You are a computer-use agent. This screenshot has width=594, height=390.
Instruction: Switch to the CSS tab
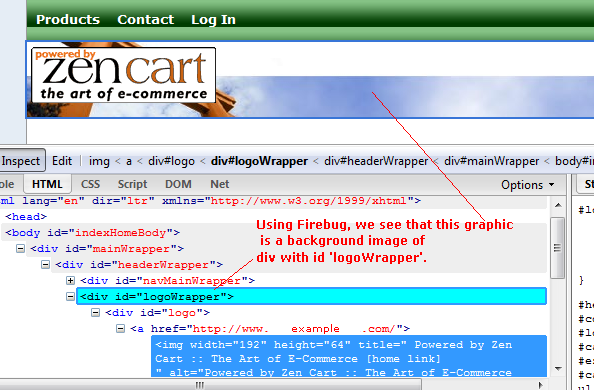tap(90, 184)
